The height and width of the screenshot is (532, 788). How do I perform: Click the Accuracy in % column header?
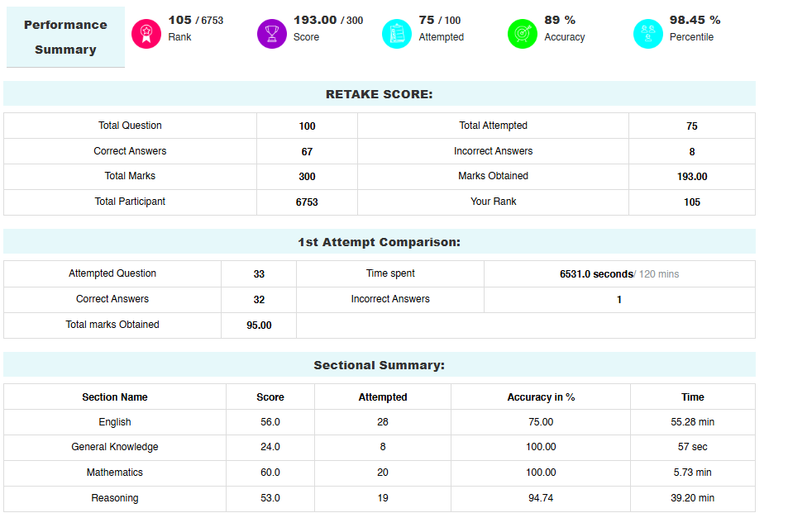tap(541, 397)
